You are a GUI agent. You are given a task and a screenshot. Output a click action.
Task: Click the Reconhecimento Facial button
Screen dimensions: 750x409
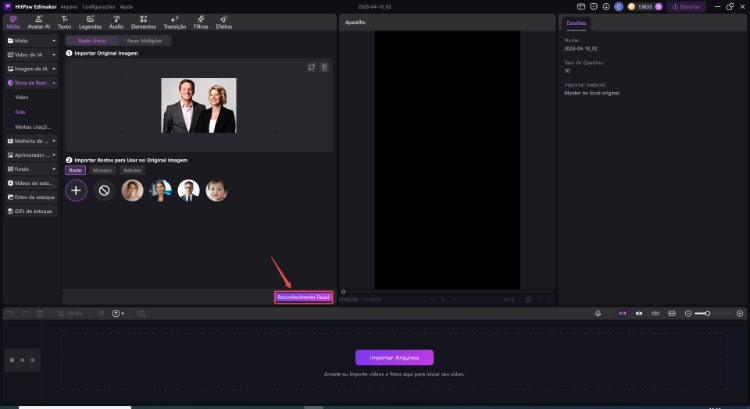[303, 297]
